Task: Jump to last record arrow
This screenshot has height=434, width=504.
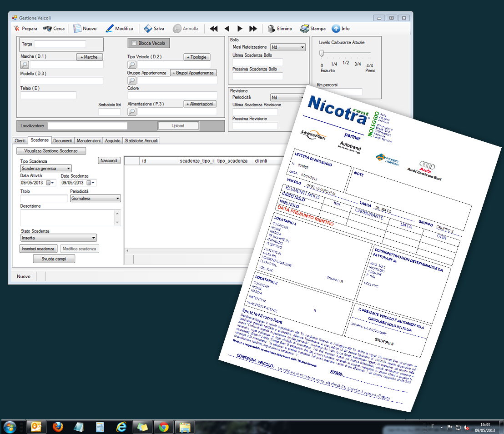Action: point(253,29)
